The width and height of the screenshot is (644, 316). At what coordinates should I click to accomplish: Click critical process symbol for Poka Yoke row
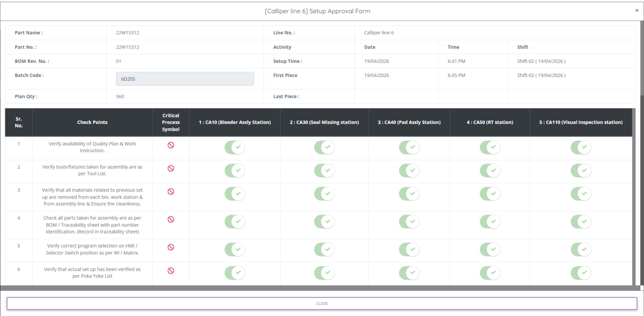tap(171, 271)
